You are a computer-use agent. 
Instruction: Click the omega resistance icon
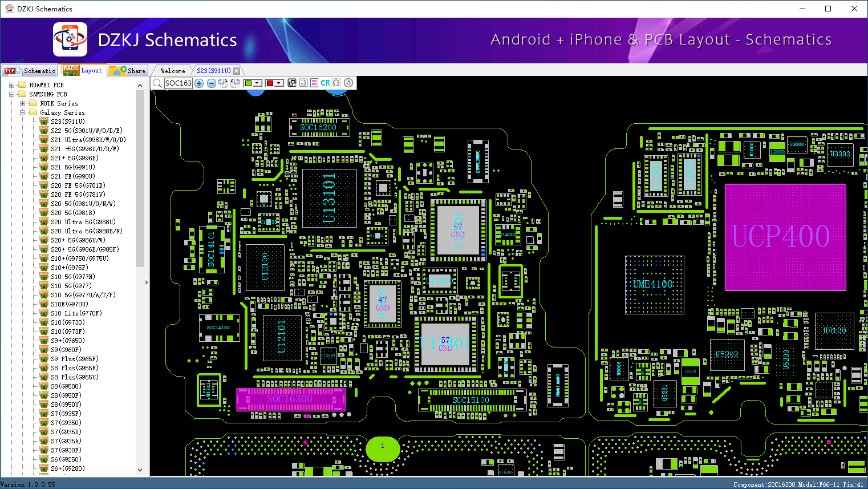336,83
